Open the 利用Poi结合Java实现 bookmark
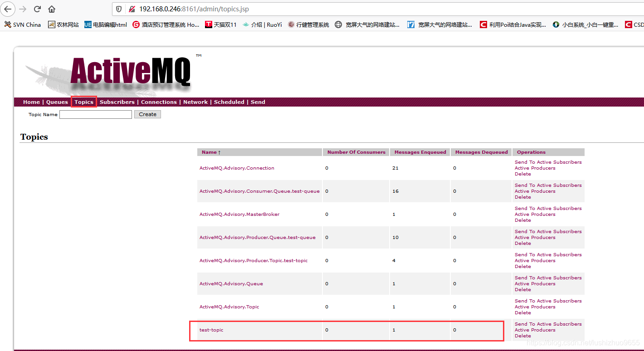This screenshot has height=351, width=644. (x=513, y=24)
